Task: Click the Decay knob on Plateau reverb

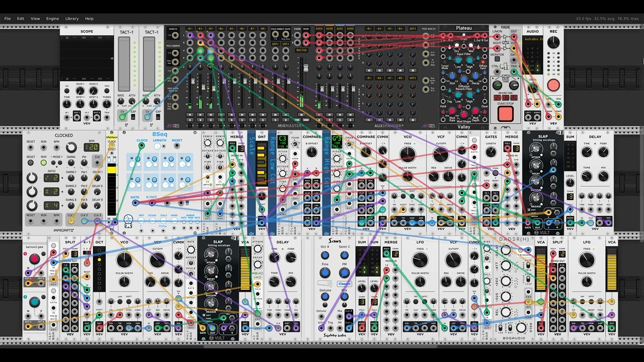Action: 476,77
